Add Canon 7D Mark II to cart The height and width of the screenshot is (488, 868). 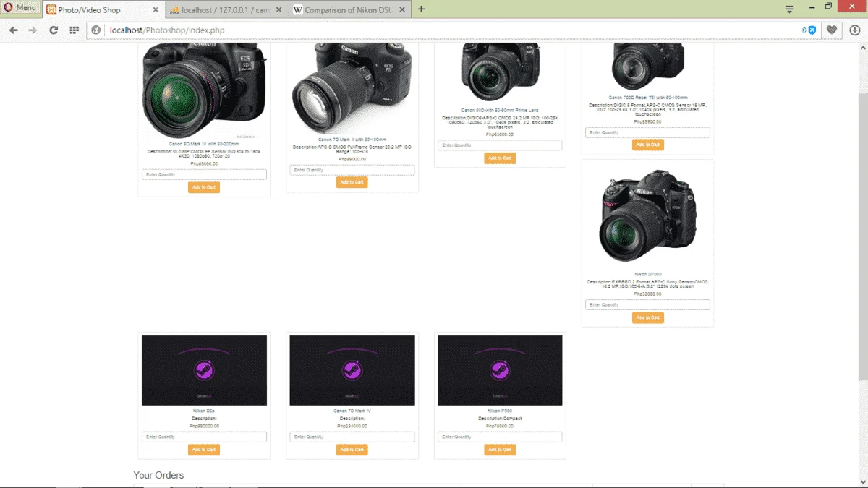352,182
